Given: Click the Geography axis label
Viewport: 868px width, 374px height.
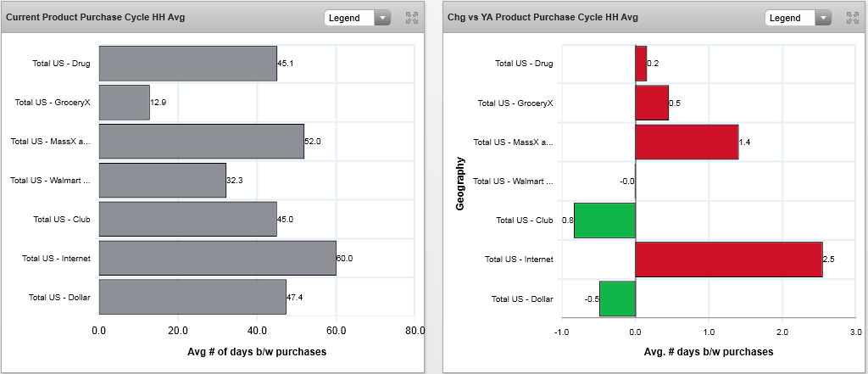Looking at the screenshot, I should tap(460, 181).
